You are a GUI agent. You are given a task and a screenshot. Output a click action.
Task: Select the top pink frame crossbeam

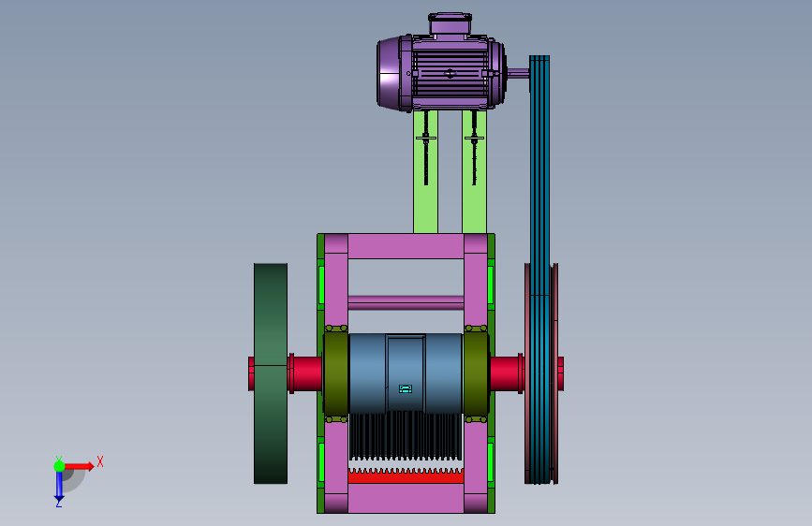(406, 246)
